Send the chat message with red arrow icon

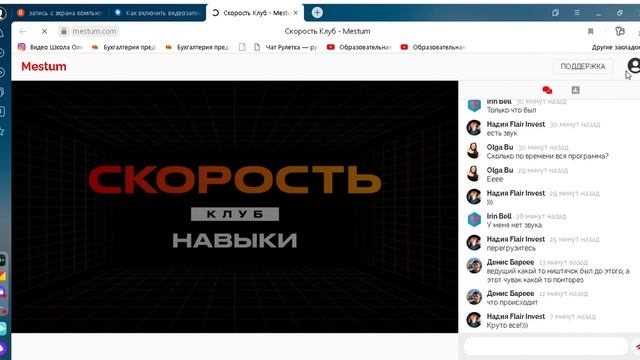coord(637,347)
